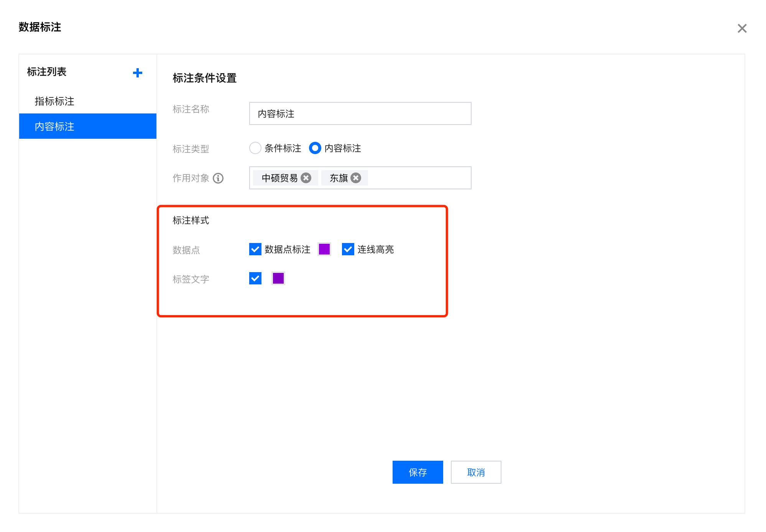The image size is (766, 532).
Task: Disable the 连线高亮 checkbox
Action: coord(347,250)
